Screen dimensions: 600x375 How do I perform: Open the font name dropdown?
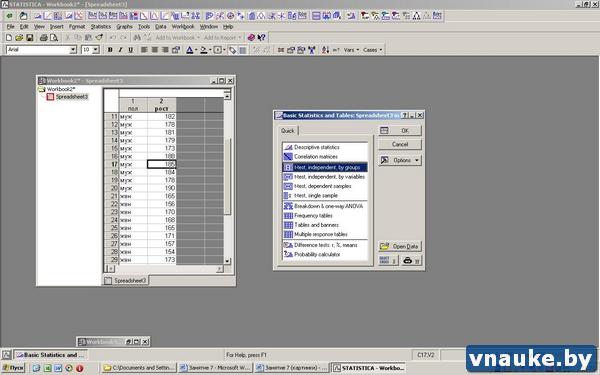(73, 50)
